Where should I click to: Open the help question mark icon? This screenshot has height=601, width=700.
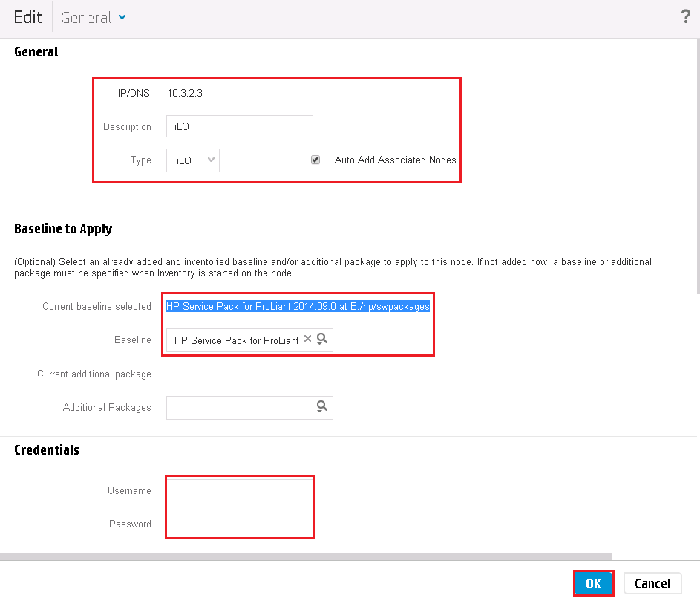tap(685, 17)
